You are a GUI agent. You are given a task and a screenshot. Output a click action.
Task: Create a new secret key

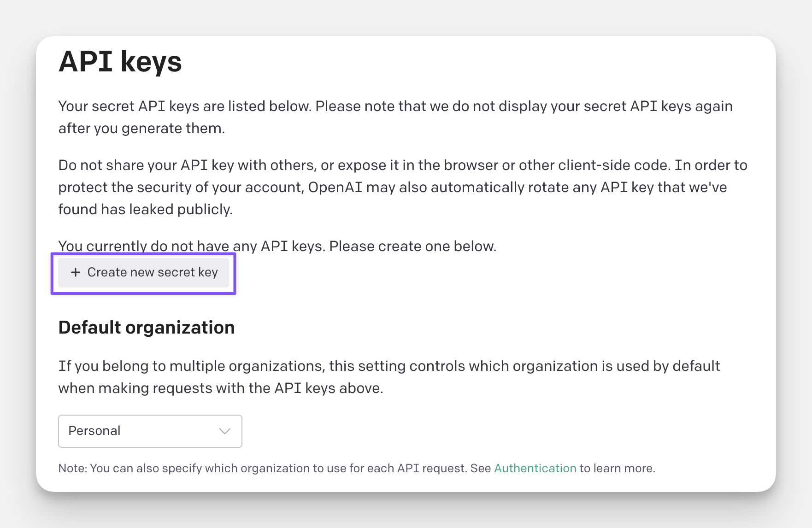tap(143, 272)
